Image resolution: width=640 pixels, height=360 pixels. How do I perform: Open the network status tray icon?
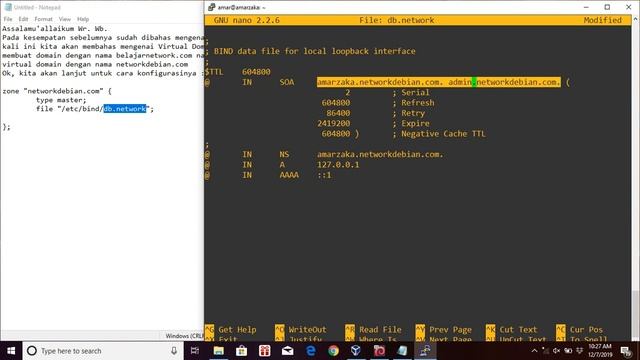pyautogui.click(x=546, y=351)
